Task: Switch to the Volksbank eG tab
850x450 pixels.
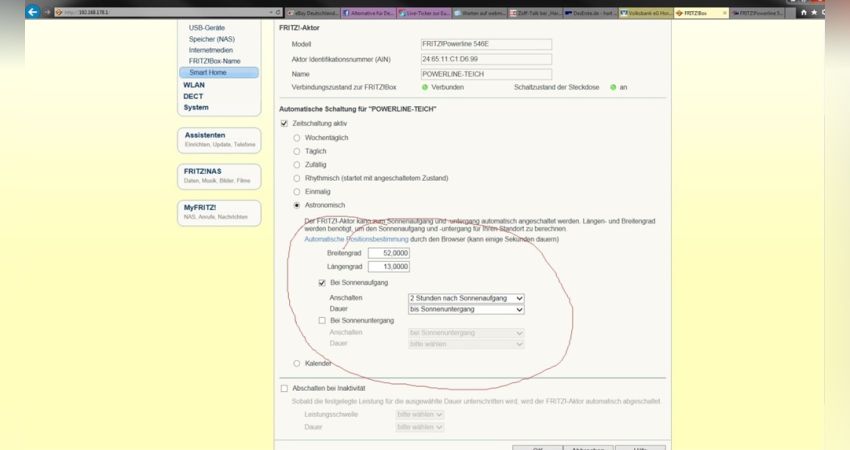Action: pos(646,13)
